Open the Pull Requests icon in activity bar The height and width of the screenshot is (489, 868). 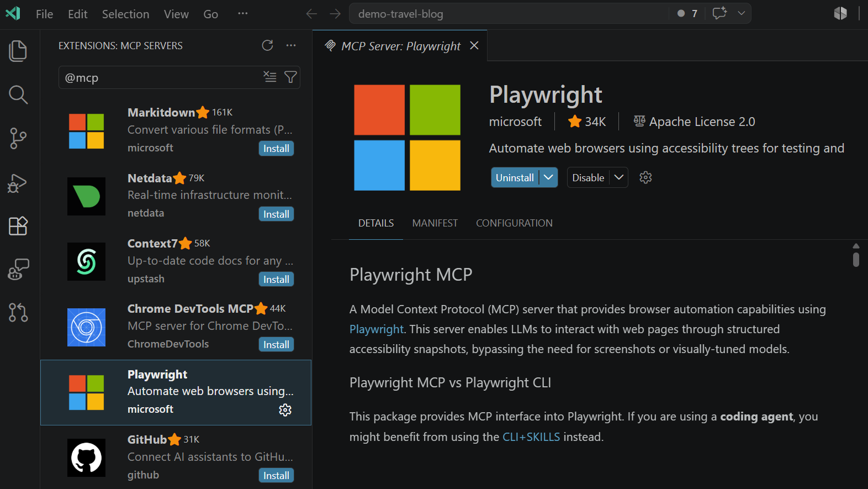click(x=18, y=313)
